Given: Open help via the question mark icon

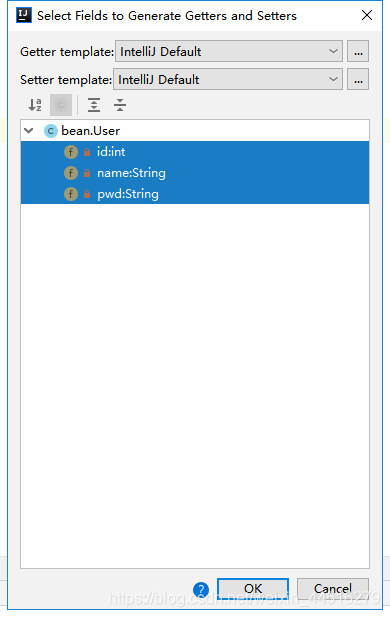Looking at the screenshot, I should pyautogui.click(x=201, y=590).
